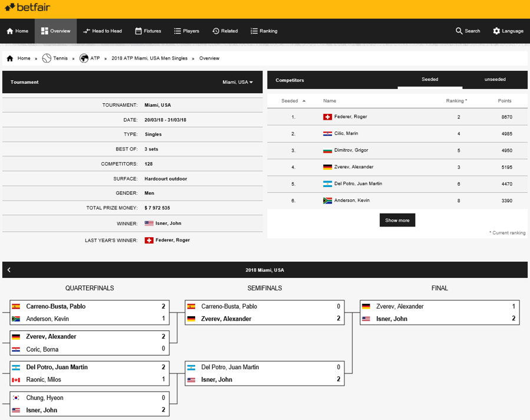Open Language settings gear
The height and width of the screenshot is (420, 530).
[496, 31]
